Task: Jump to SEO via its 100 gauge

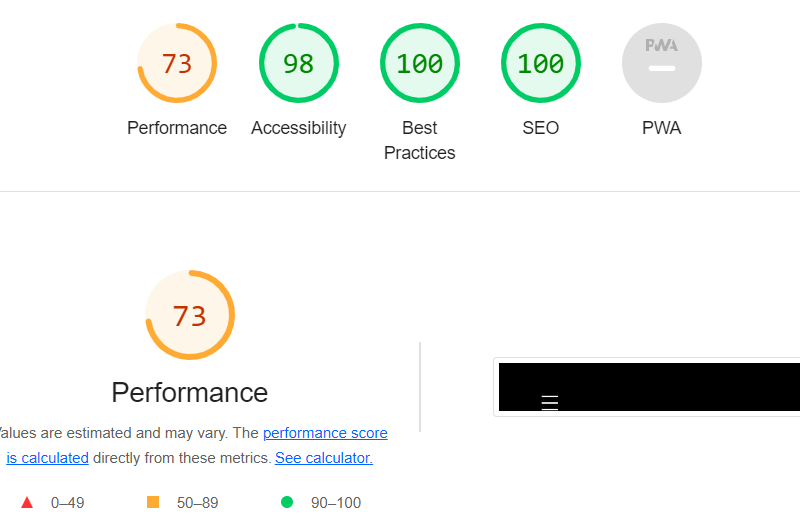Action: click(x=541, y=64)
